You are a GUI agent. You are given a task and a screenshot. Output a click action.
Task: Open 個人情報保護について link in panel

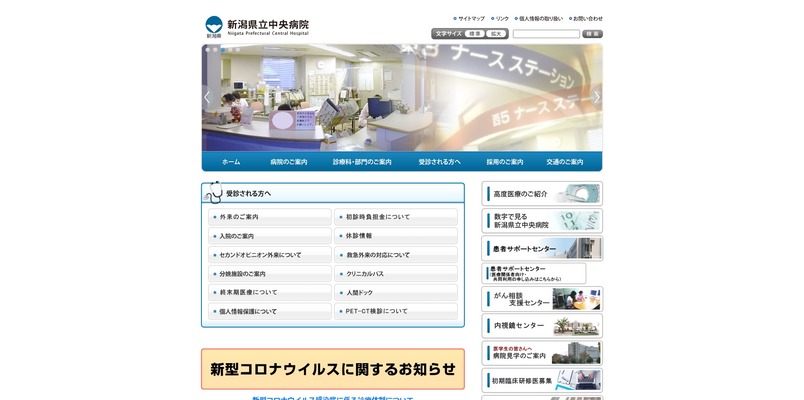(270, 311)
